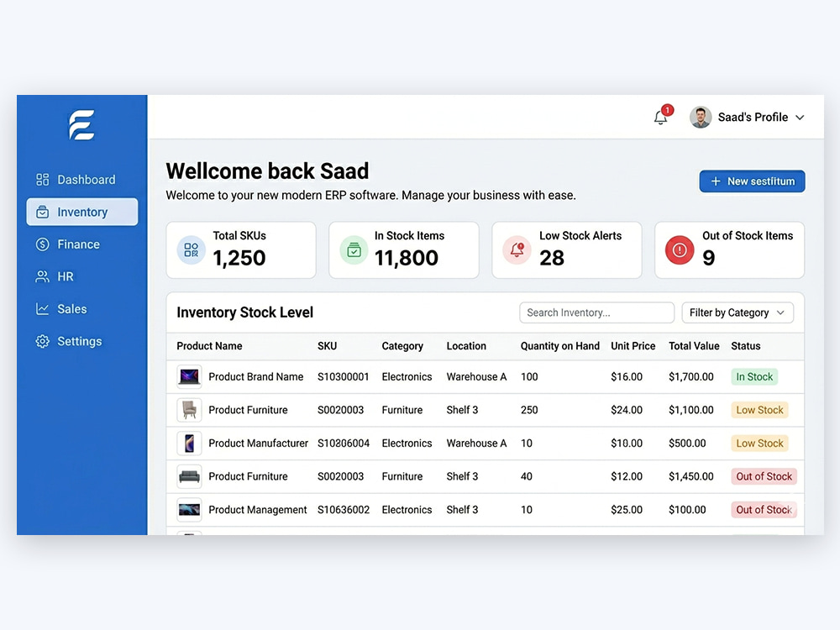
Task: Click the Finance dollar icon
Action: 42,244
